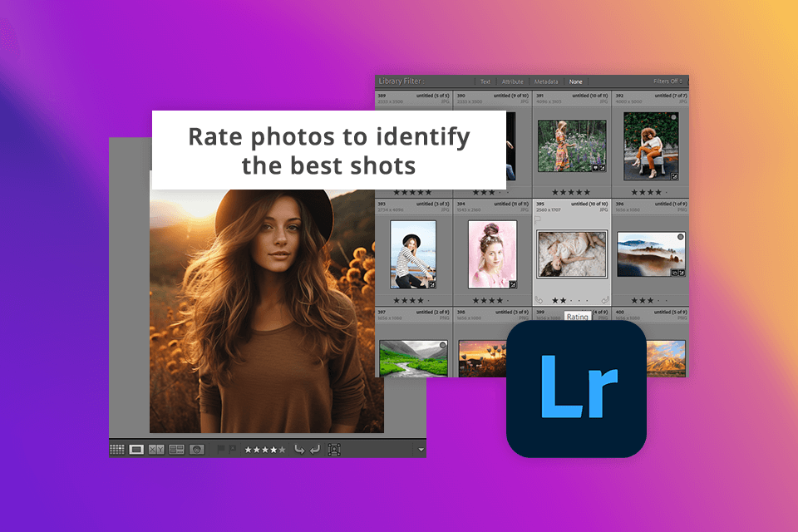Click the Draw Face Region tool

tap(334, 450)
